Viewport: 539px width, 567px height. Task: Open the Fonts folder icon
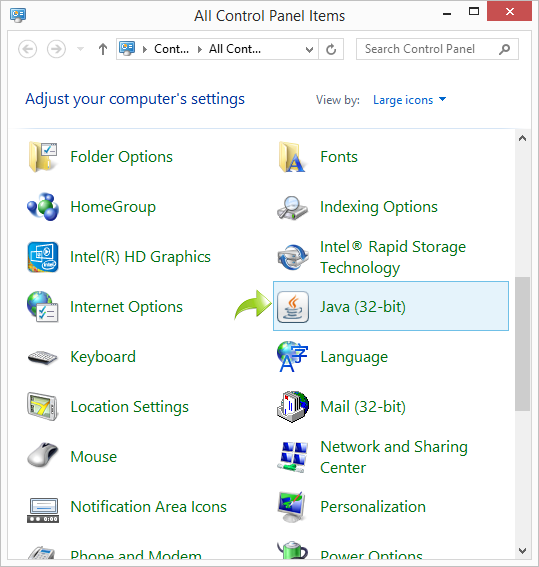click(292, 157)
